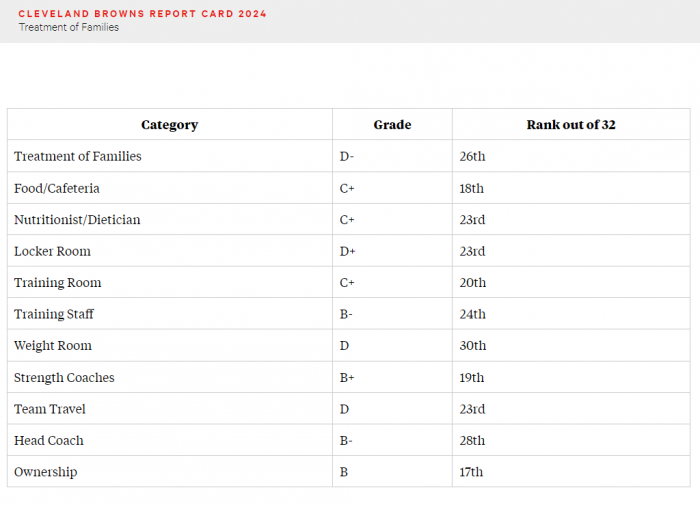
Task: Select the Team Travel row label
Action: coord(50,409)
